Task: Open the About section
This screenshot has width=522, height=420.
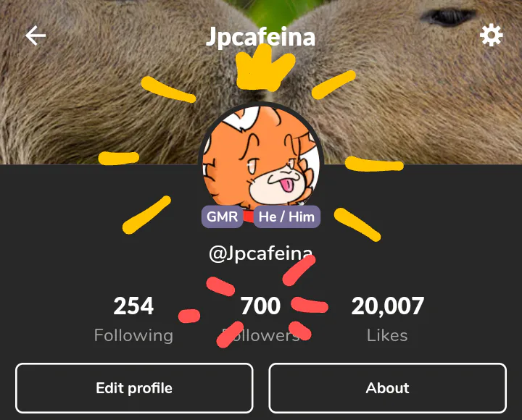Action: pyautogui.click(x=387, y=388)
